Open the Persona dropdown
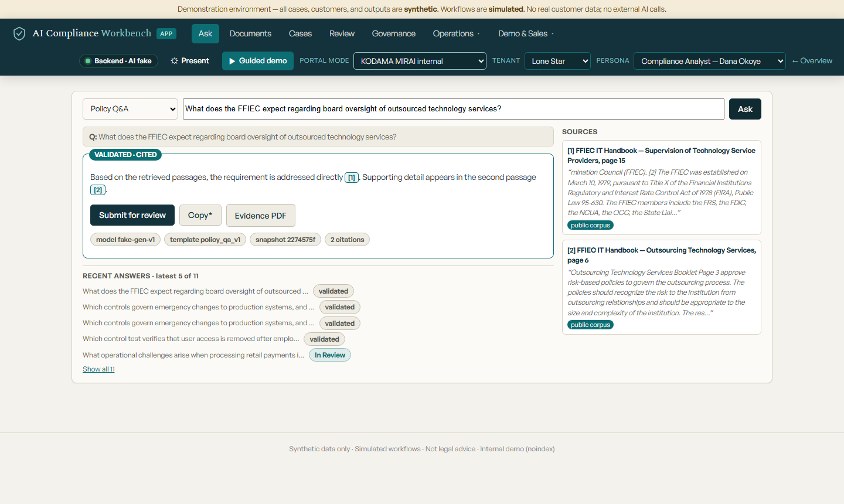844x504 pixels. [x=710, y=61]
